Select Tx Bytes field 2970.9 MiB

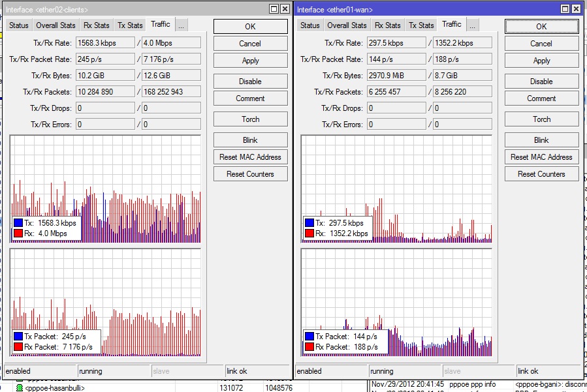[x=396, y=75]
